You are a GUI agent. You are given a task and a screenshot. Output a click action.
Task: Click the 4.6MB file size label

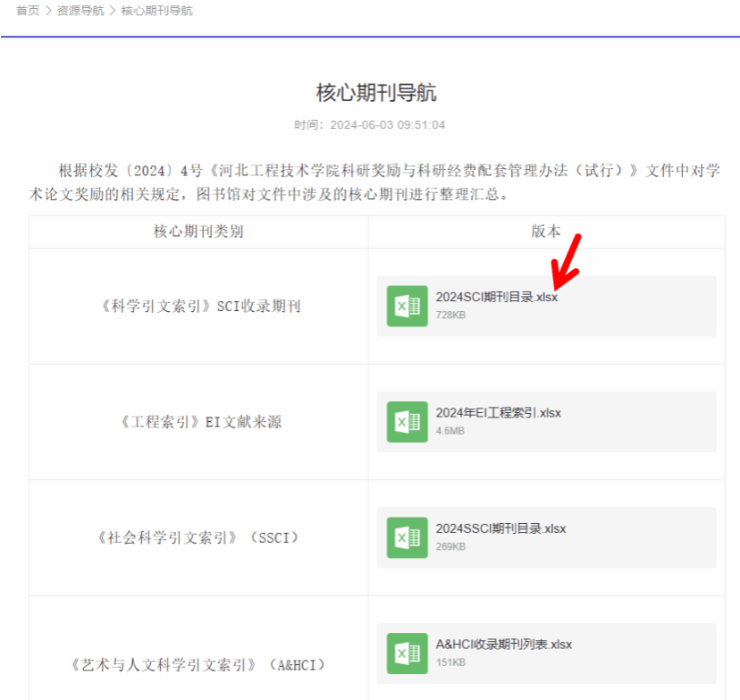point(450,431)
